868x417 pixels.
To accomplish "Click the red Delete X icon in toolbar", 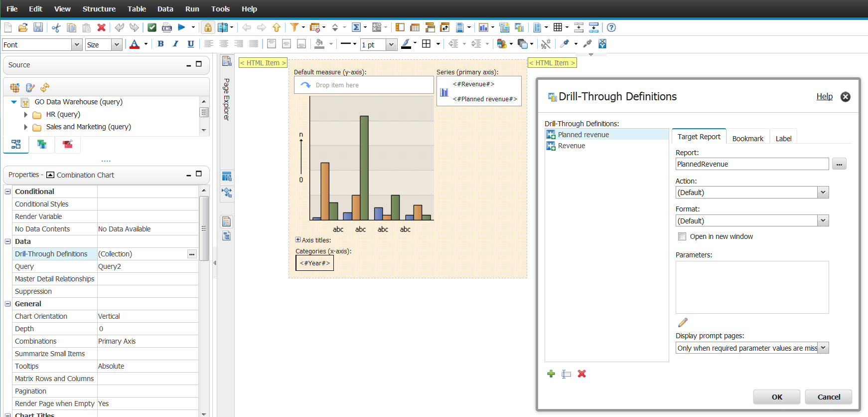I will (x=101, y=27).
